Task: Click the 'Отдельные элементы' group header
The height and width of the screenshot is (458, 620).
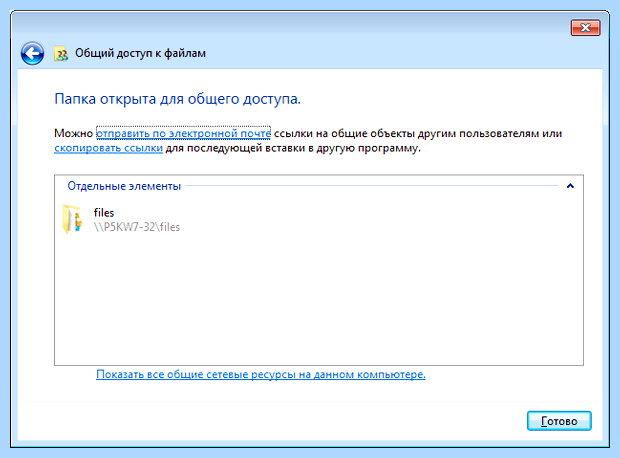Action: 124,186
